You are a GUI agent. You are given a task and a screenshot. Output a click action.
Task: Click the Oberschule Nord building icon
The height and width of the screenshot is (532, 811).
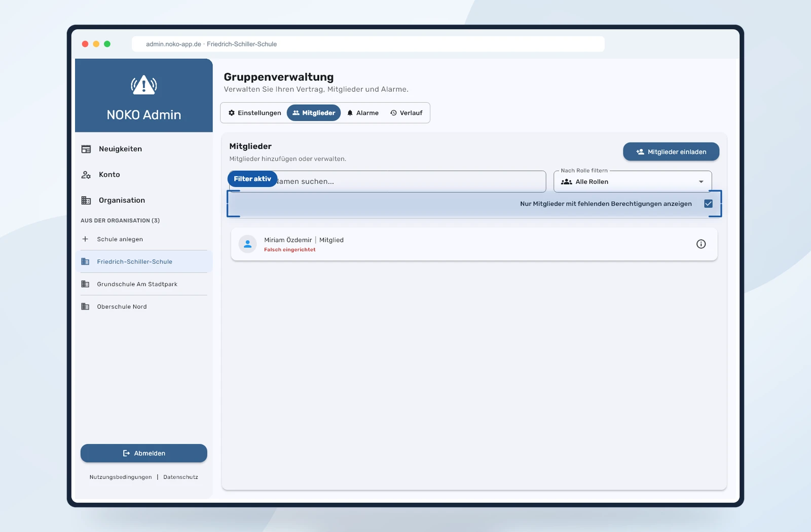(85, 307)
